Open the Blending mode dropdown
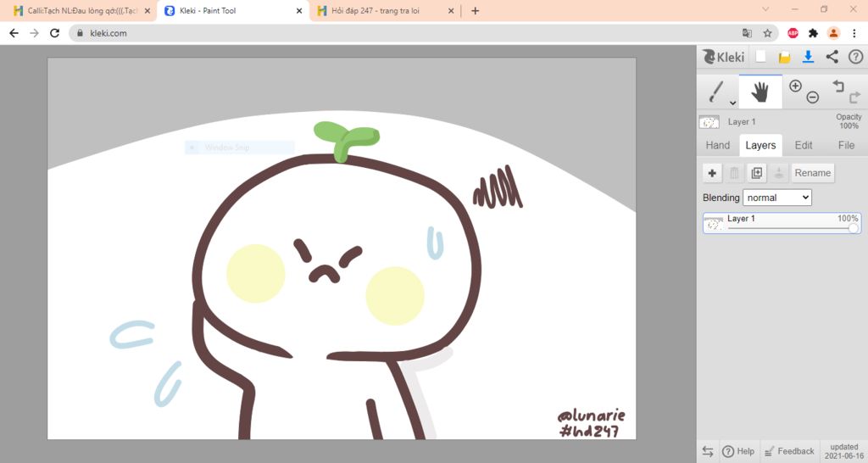Screen dimensions: 868x463 point(777,198)
